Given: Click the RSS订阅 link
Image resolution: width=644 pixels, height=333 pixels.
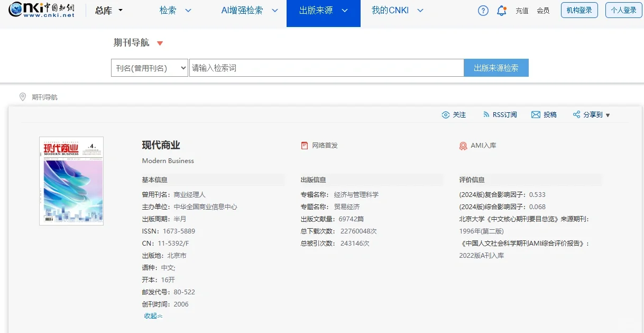Looking at the screenshot, I should 505,115.
